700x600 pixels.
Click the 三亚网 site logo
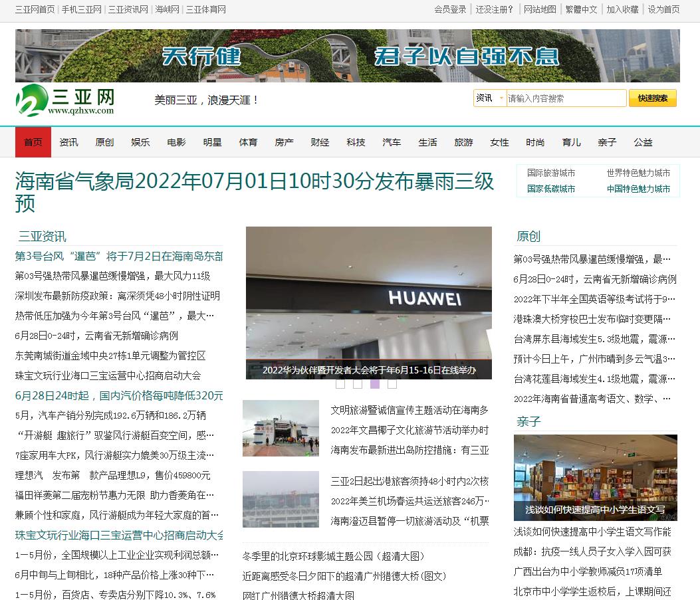pos(65,100)
